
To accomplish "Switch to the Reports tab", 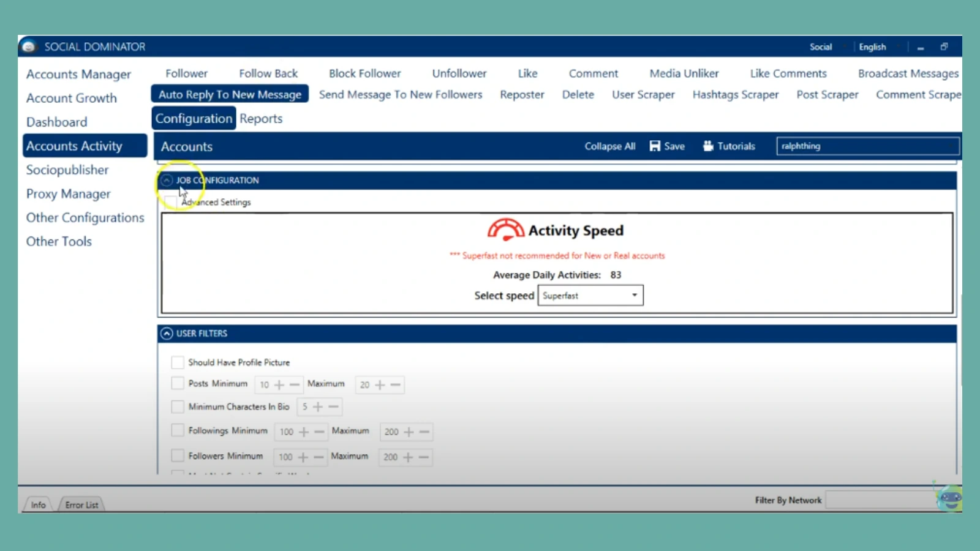I will (x=261, y=118).
